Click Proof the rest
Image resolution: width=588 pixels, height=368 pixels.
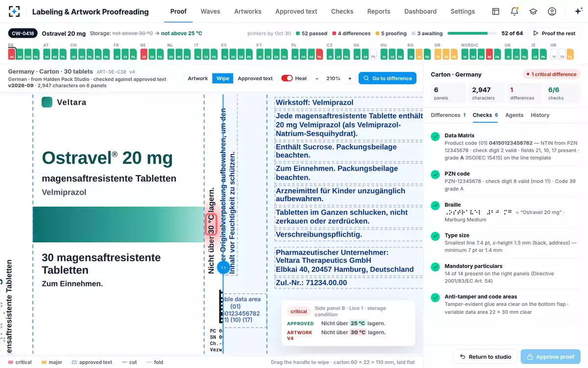pos(554,33)
